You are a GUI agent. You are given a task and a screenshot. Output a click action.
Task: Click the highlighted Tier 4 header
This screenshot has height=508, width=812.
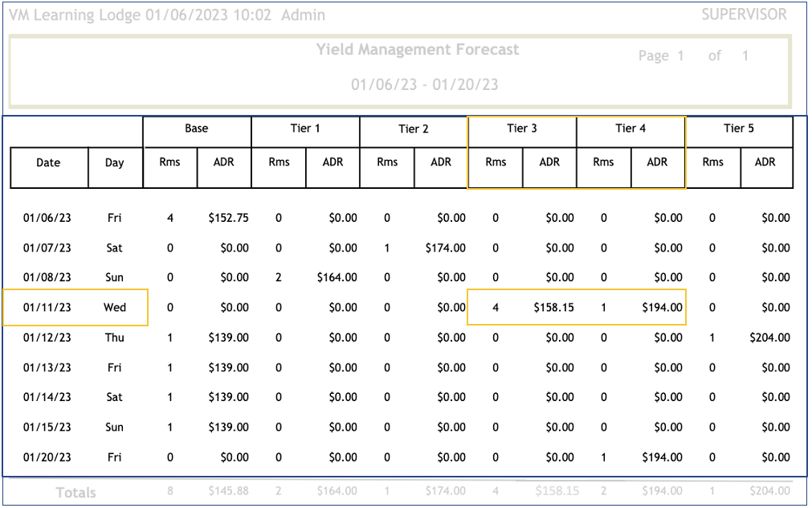click(630, 129)
